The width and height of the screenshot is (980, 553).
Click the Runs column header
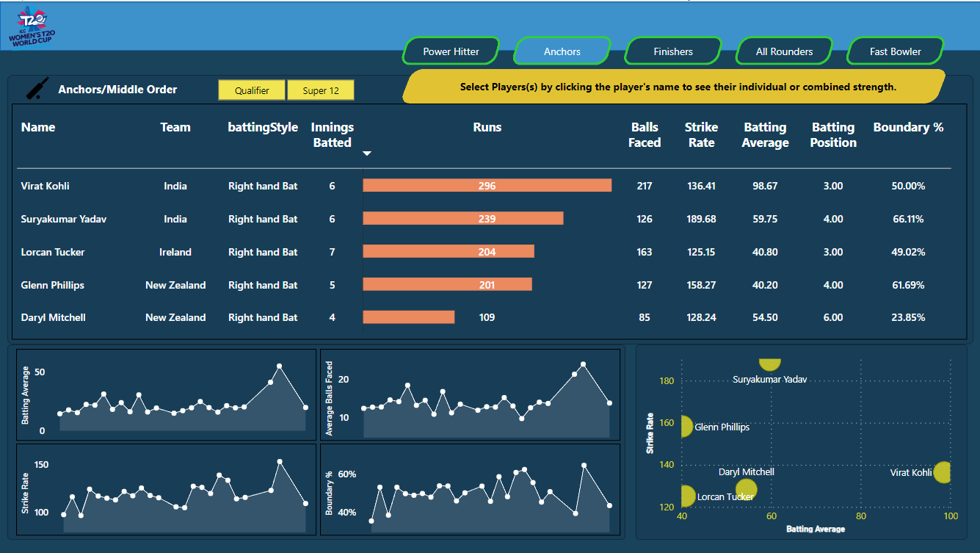click(487, 127)
